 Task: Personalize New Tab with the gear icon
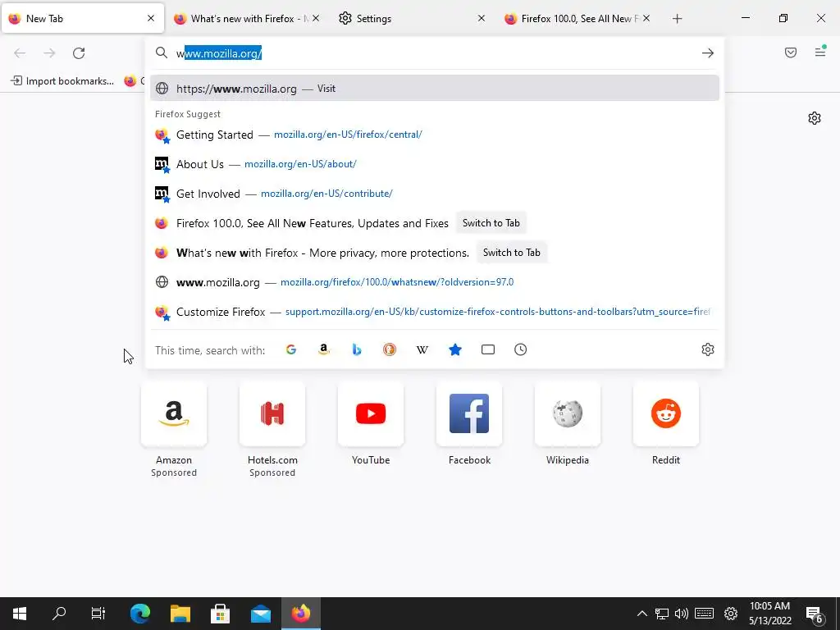(815, 118)
